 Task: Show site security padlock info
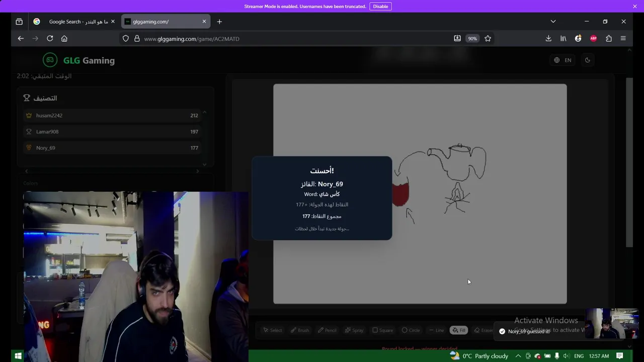pyautogui.click(x=137, y=39)
